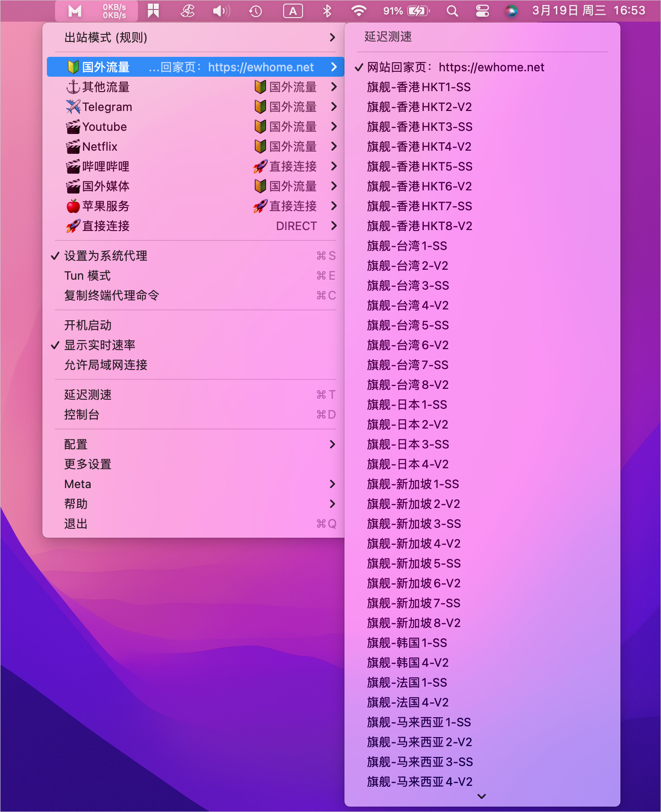Open the Bluetooth menu bar icon
Screen dimensions: 661x812
[x=327, y=11]
